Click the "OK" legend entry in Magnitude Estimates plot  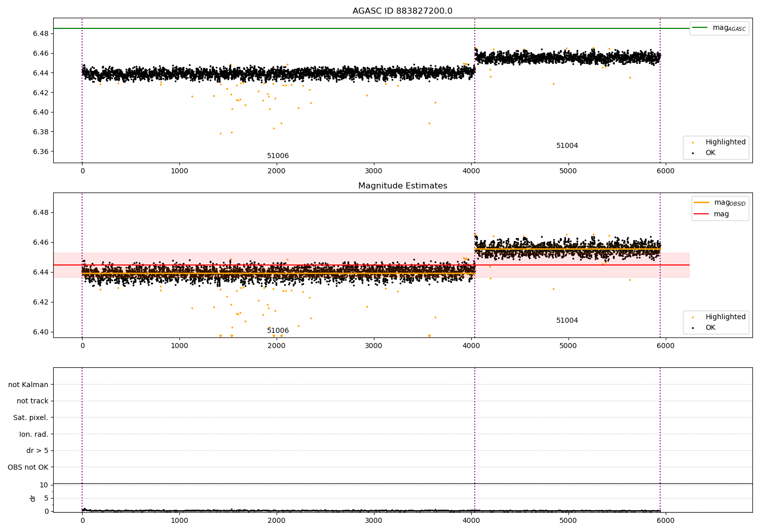click(x=710, y=328)
